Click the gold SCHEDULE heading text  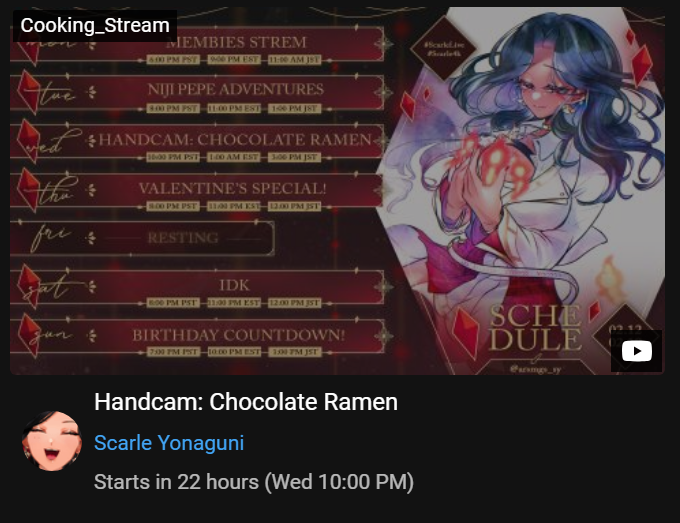tap(535, 328)
